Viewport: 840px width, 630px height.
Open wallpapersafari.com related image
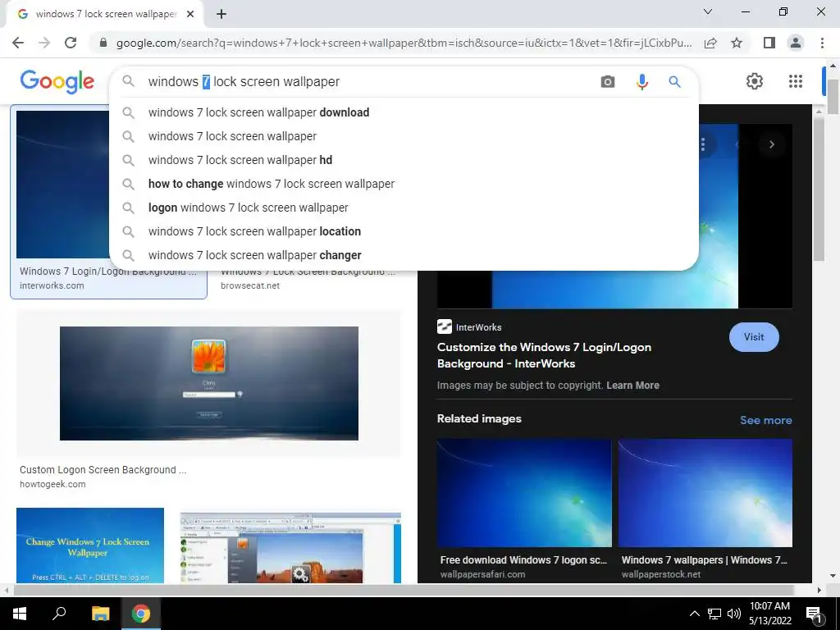pyautogui.click(x=524, y=493)
